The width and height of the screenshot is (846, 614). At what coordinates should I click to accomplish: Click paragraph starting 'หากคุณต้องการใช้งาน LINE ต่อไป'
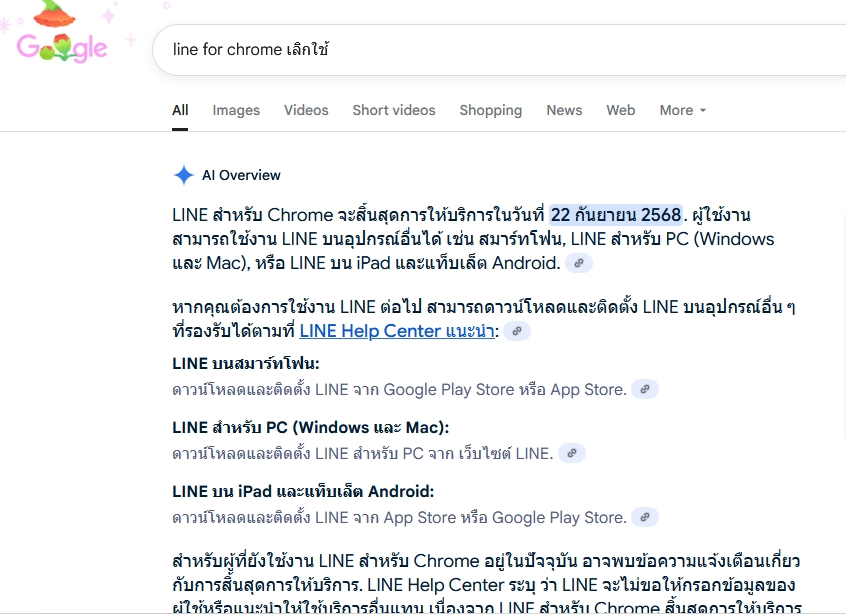click(483, 319)
